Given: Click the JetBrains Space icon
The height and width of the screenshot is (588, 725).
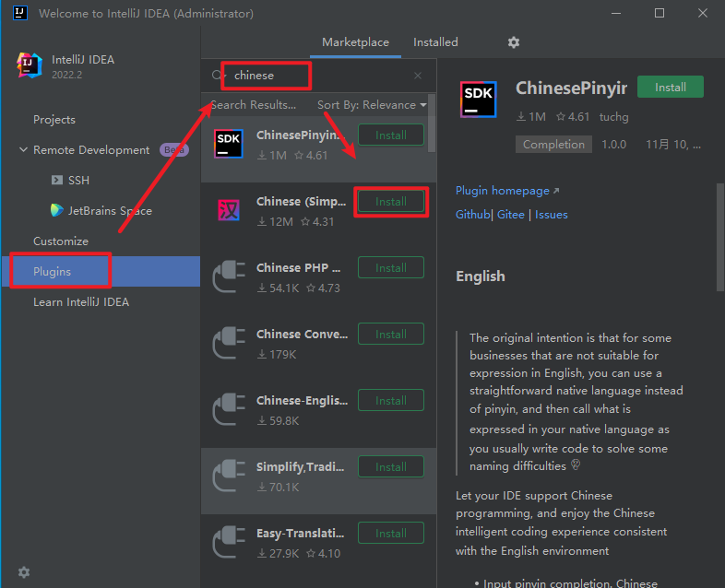Looking at the screenshot, I should (x=57, y=210).
